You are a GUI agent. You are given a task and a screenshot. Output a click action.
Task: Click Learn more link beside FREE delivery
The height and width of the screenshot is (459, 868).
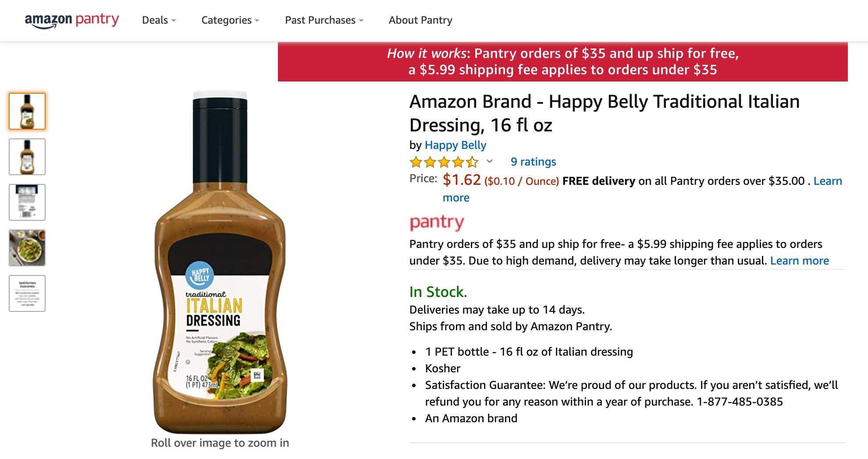[827, 181]
